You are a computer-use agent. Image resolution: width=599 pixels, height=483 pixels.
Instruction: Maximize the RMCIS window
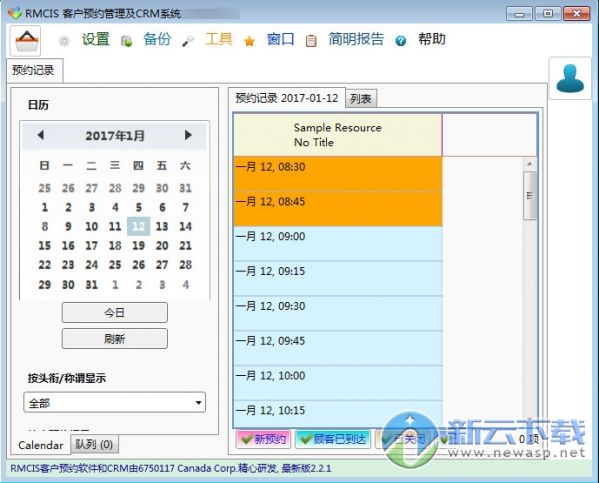[547, 14]
